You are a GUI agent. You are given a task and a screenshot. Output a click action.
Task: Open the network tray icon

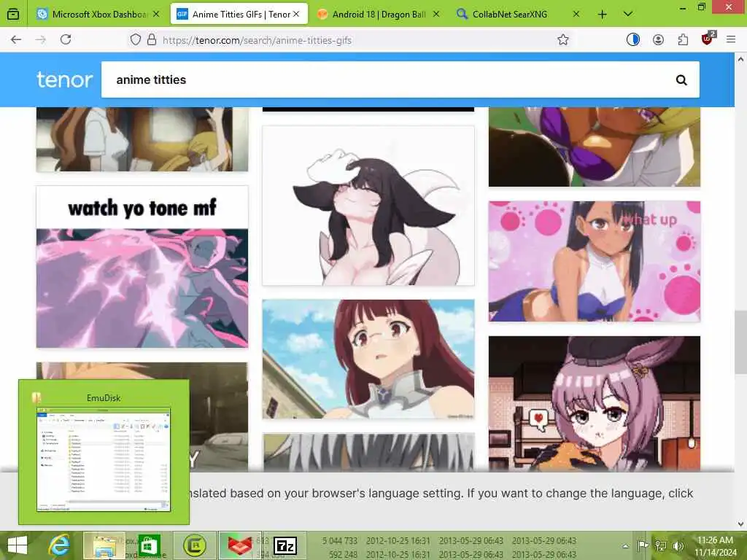click(x=661, y=545)
